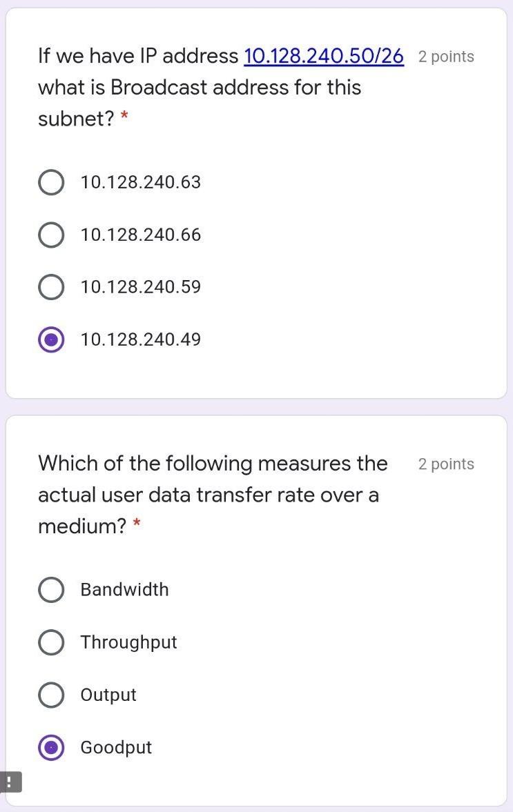
Task: Click the Broadcast address question text
Action: (199, 88)
